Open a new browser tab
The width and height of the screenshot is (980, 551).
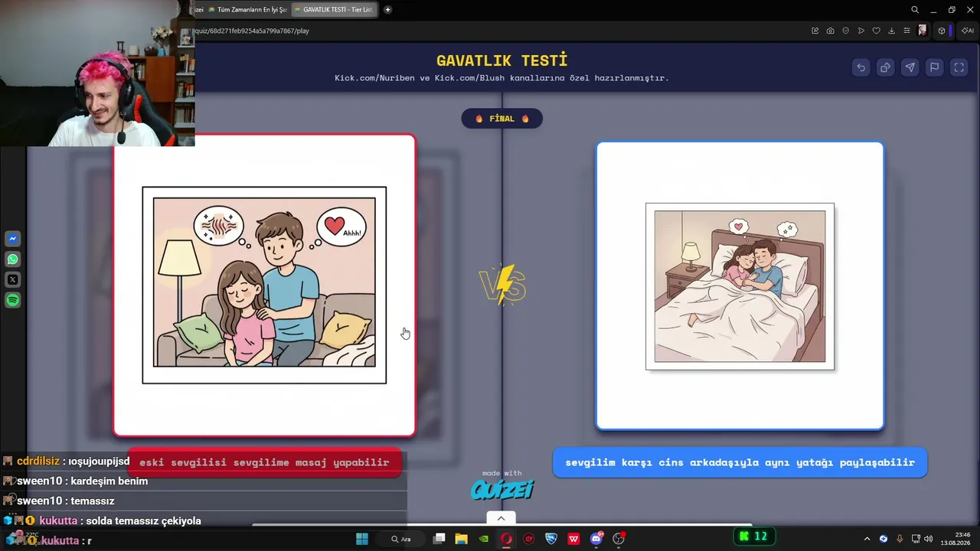[387, 10]
